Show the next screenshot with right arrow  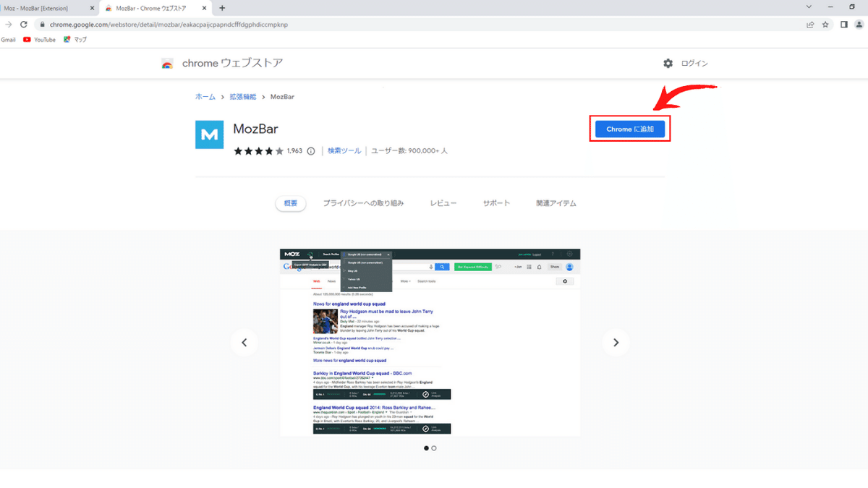pos(616,343)
